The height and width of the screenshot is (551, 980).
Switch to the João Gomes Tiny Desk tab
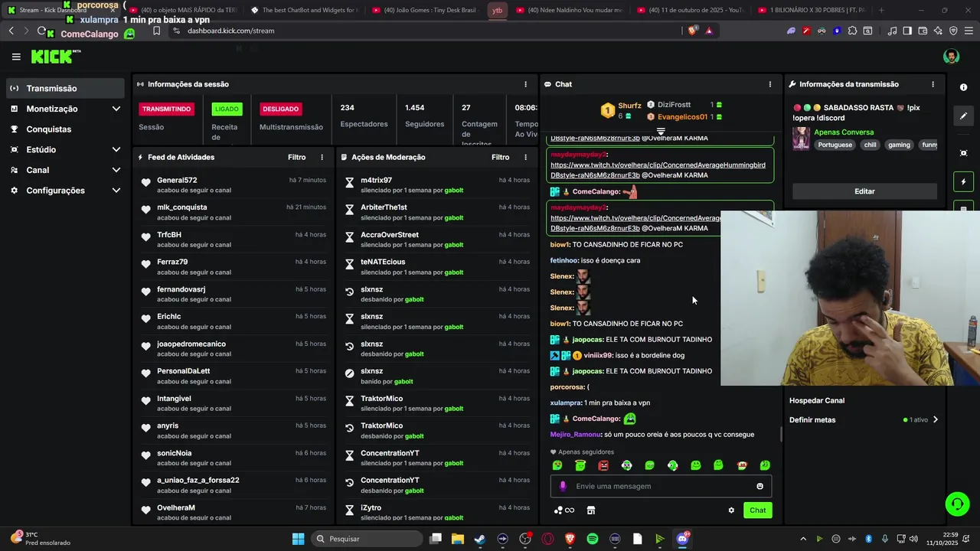425,10
